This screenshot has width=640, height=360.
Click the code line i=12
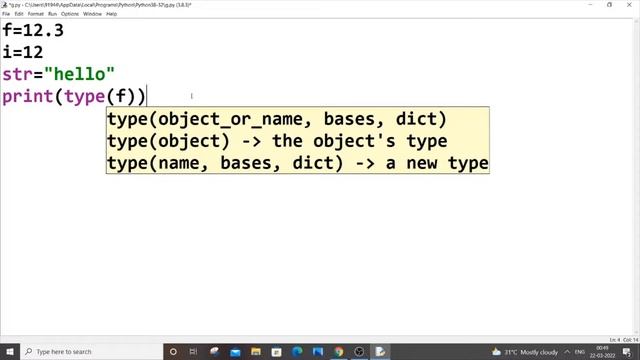click(23, 52)
